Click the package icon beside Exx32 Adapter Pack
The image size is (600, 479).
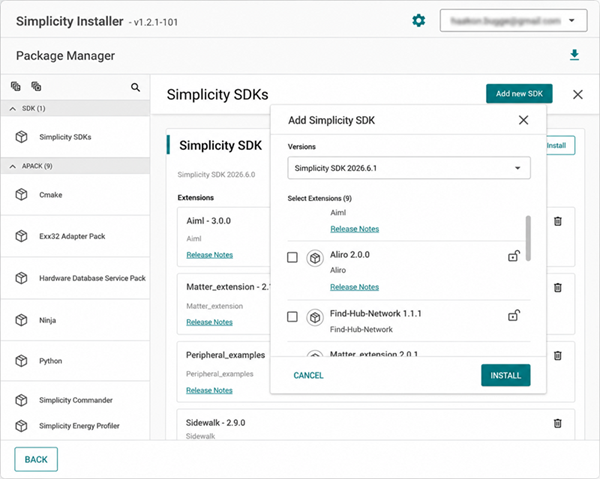click(x=21, y=236)
